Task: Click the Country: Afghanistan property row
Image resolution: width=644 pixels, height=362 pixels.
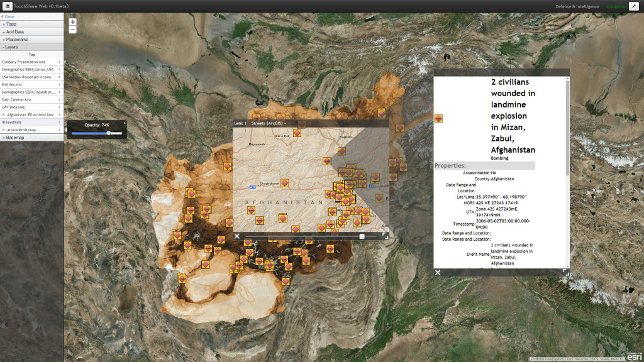Action: coord(494,179)
